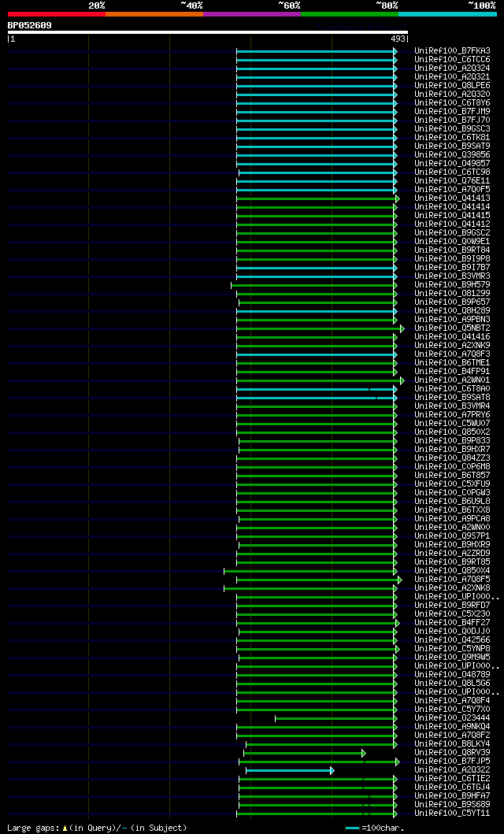The width and height of the screenshot is (504, 834).
Task: Click the short green bar for UniRef100_Q8RV39
Action: point(305,753)
